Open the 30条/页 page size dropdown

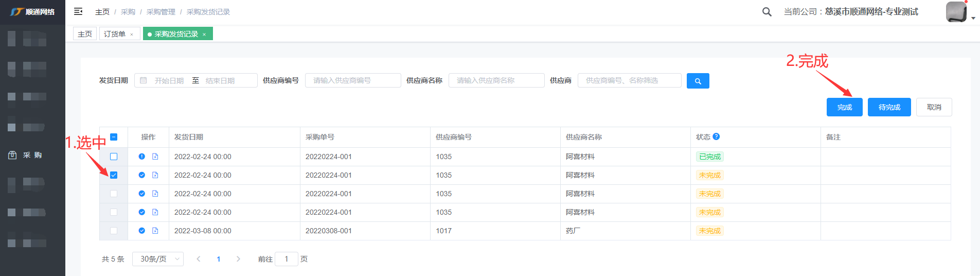[157, 259]
